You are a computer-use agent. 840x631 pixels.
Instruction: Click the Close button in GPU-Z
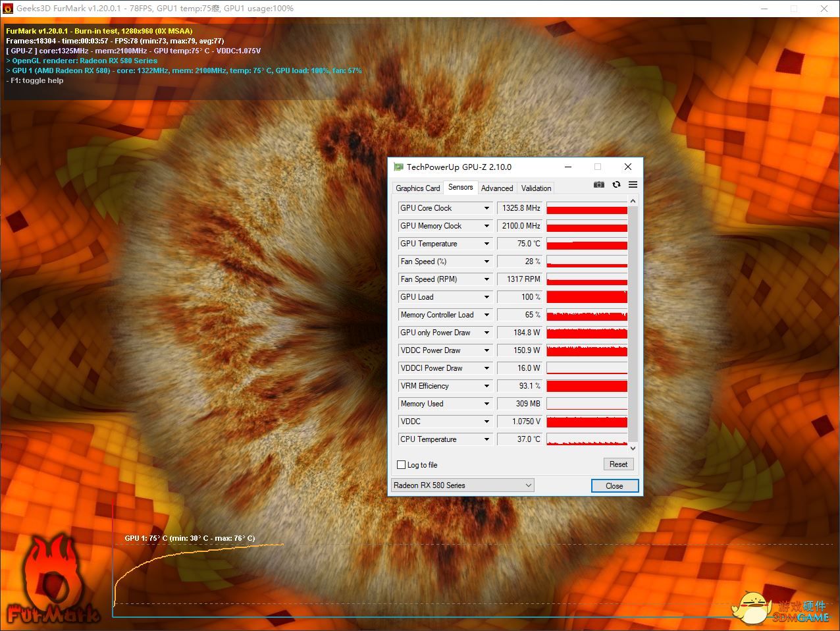coord(614,486)
